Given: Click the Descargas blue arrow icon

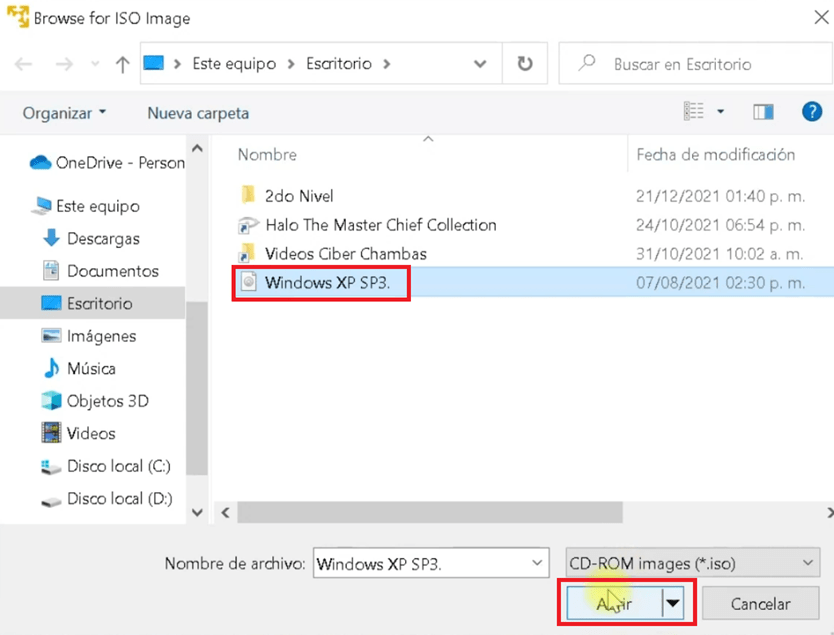Looking at the screenshot, I should pyautogui.click(x=51, y=238).
